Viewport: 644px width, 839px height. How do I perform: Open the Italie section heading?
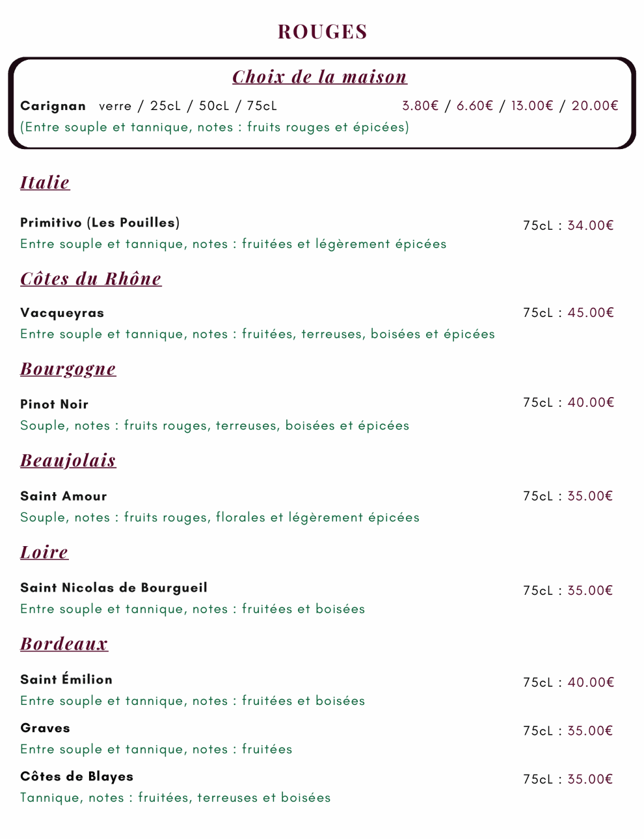(45, 182)
